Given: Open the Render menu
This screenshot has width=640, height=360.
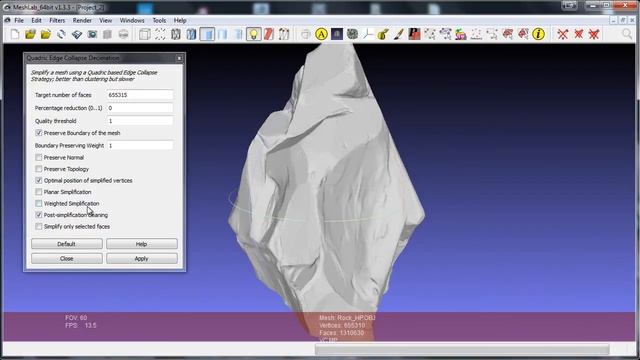Looking at the screenshot, I should coord(82,20).
